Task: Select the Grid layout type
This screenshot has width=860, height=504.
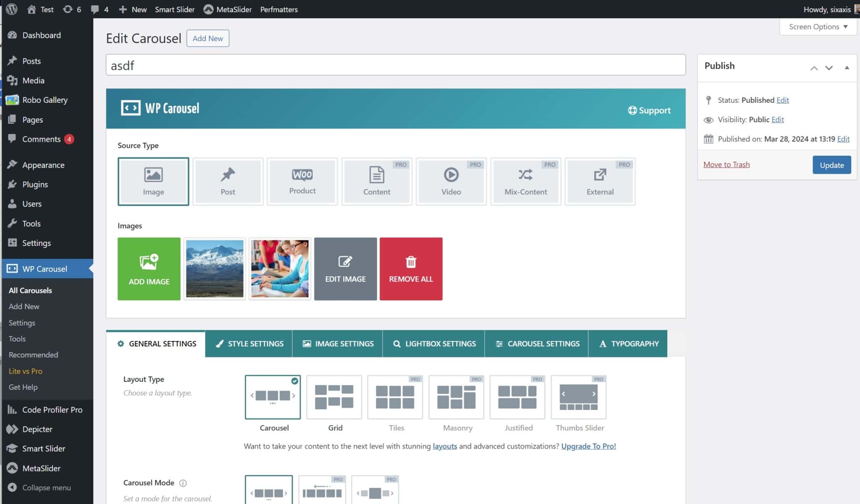Action: pyautogui.click(x=334, y=397)
